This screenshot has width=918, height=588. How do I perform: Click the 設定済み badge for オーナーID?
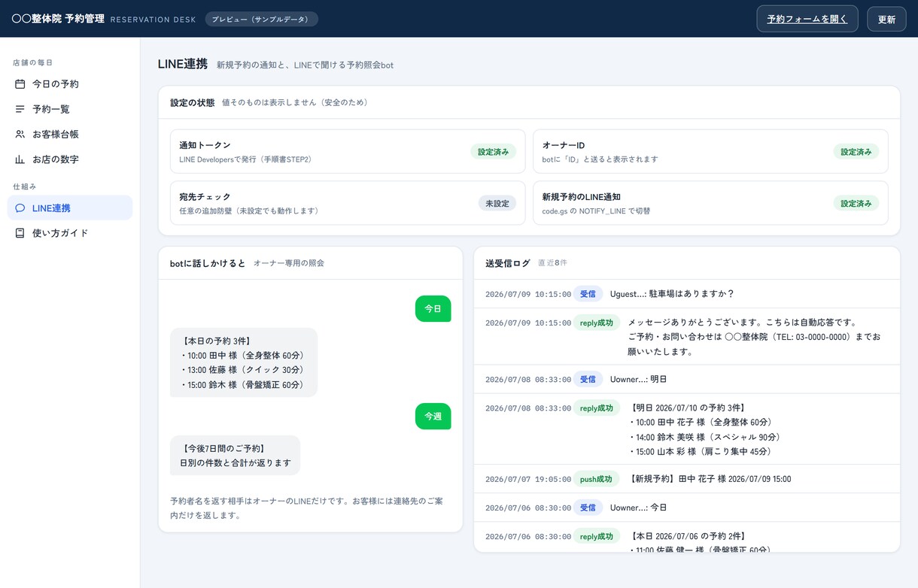tap(856, 151)
